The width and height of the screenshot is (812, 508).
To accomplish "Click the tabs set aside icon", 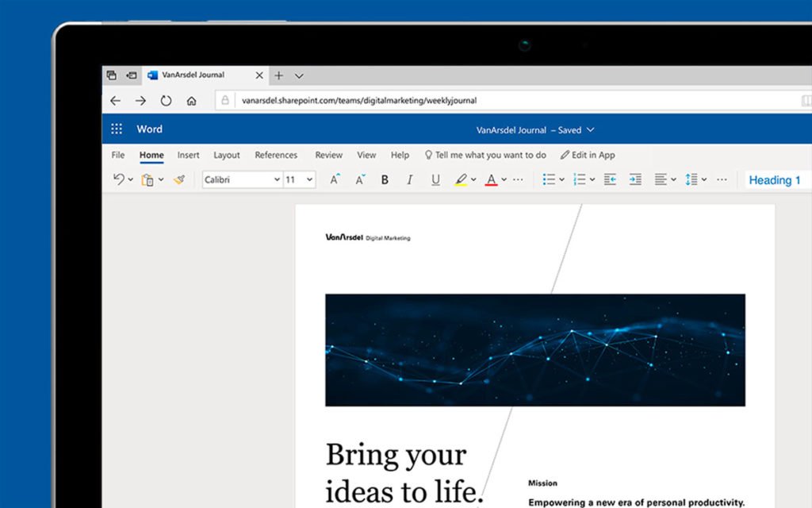I will pos(111,75).
